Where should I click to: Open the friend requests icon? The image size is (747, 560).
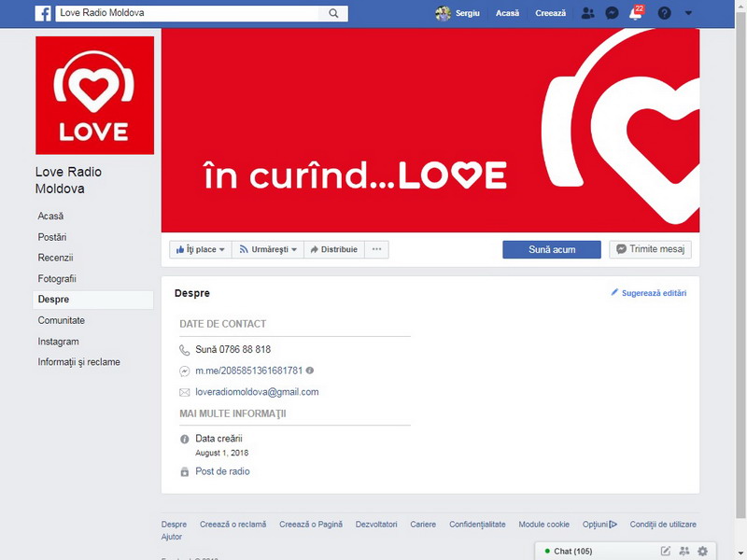(x=588, y=13)
